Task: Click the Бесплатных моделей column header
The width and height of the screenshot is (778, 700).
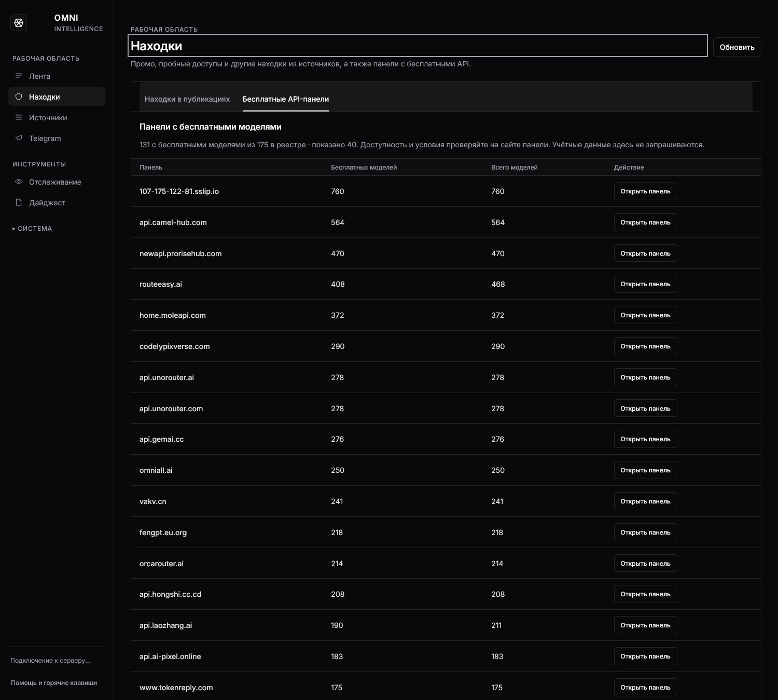Action: point(364,167)
